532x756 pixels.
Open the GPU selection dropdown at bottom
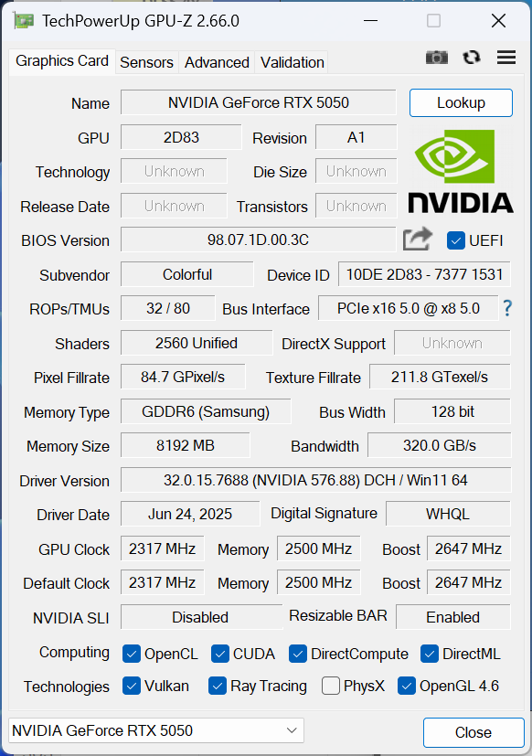[292, 730]
